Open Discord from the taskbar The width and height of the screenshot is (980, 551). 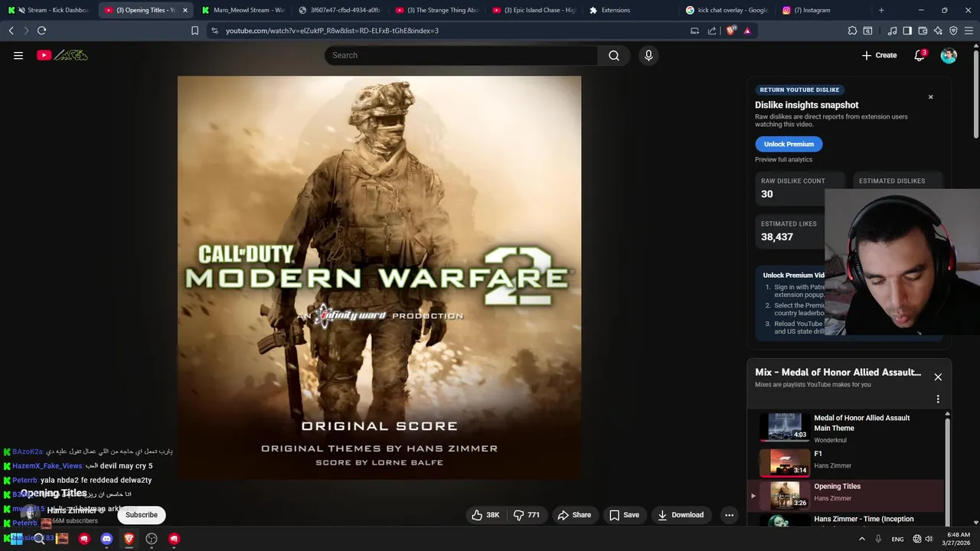106,539
